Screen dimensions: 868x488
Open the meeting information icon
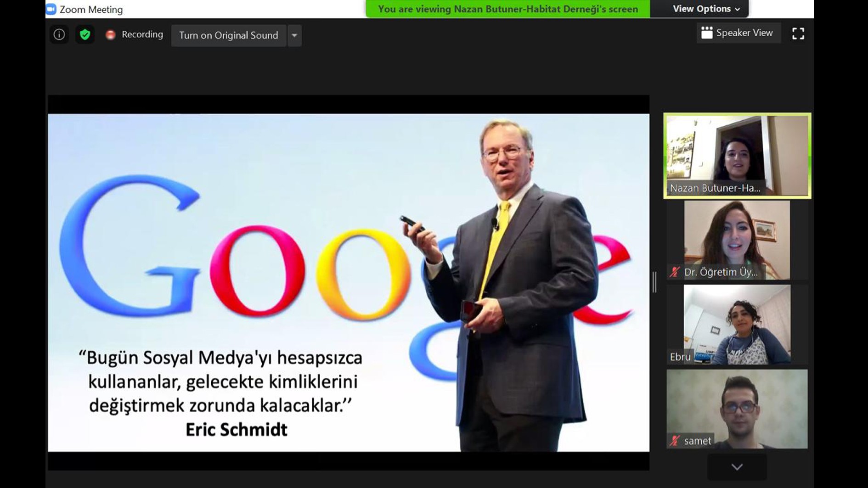(x=59, y=34)
